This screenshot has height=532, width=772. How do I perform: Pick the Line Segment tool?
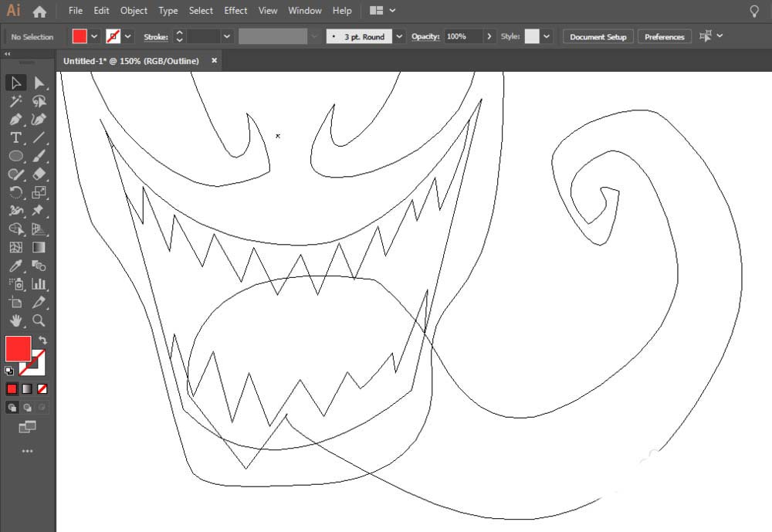click(39, 137)
